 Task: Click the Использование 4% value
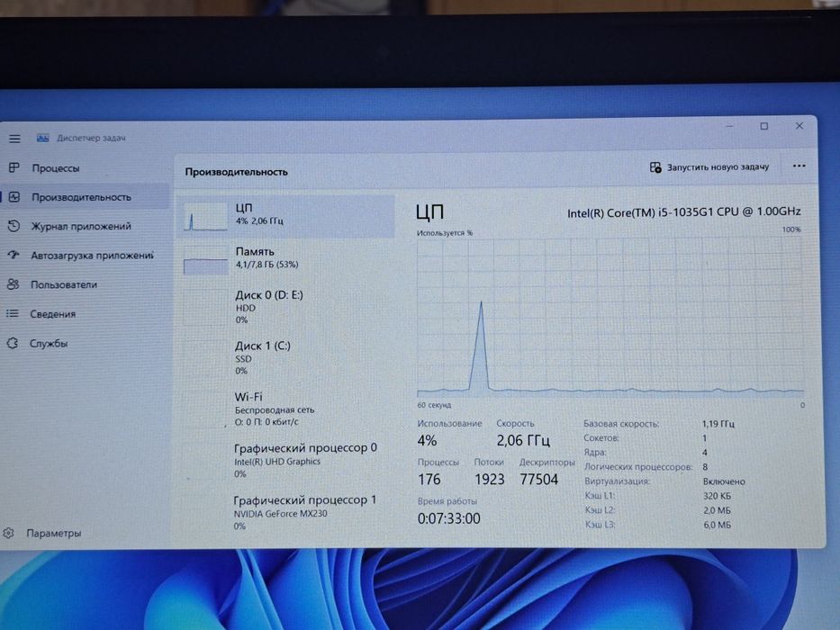[427, 441]
